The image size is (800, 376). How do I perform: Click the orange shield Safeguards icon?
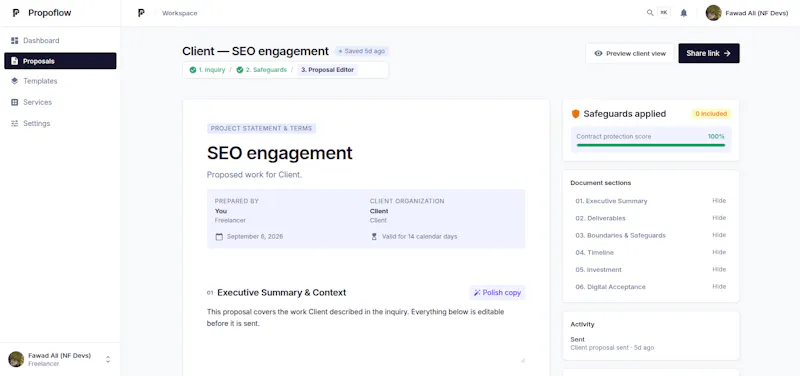(x=576, y=114)
